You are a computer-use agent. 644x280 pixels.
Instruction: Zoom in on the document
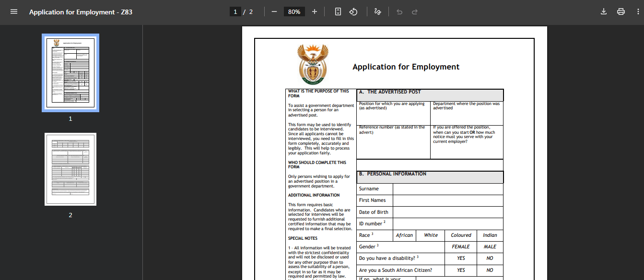coord(314,12)
